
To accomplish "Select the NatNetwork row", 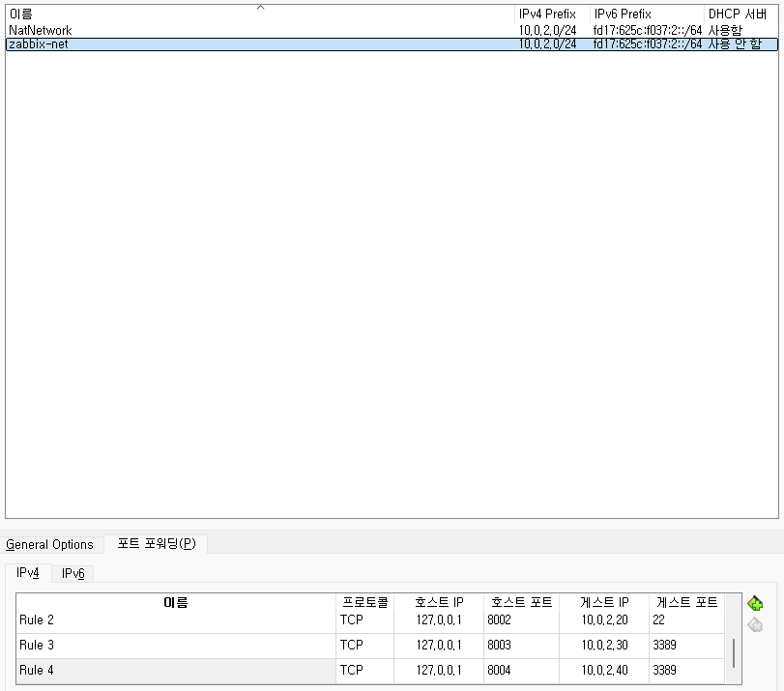I will pos(392,31).
